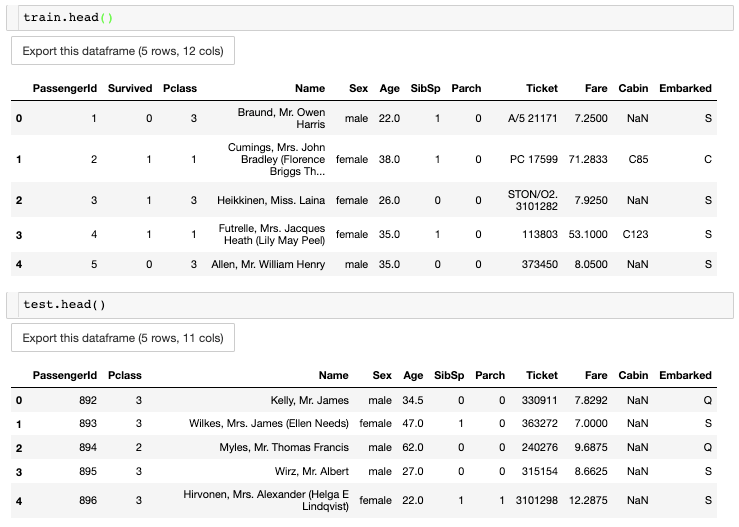Click the Embarked header in train table
The height and width of the screenshot is (527, 739).
click(685, 89)
